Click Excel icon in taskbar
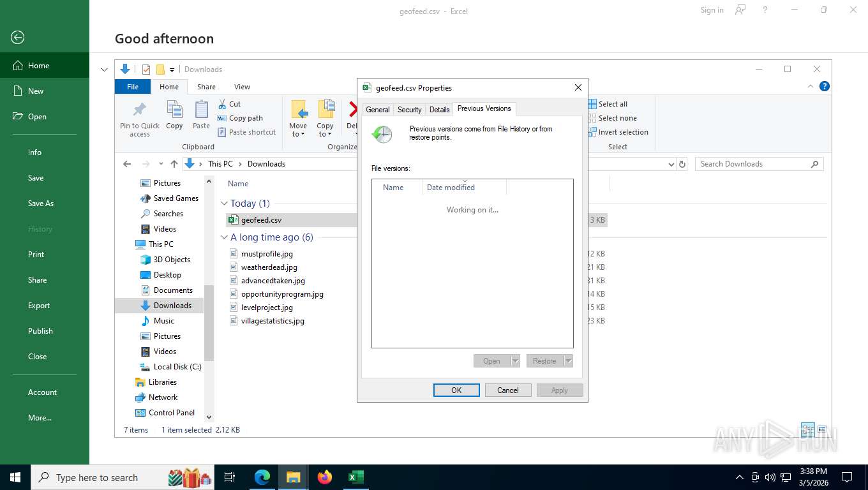 point(356,477)
